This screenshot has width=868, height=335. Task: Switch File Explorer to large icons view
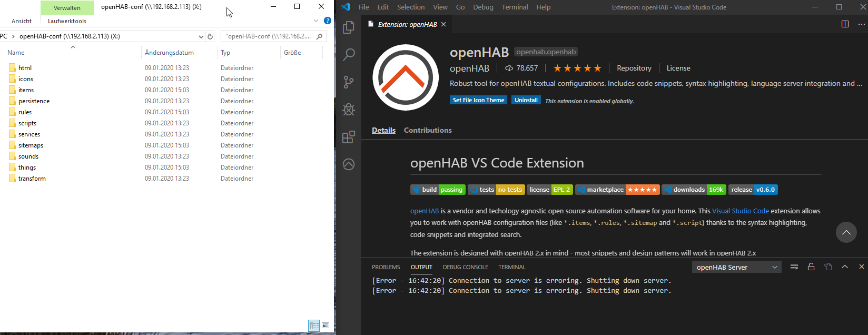(325, 326)
